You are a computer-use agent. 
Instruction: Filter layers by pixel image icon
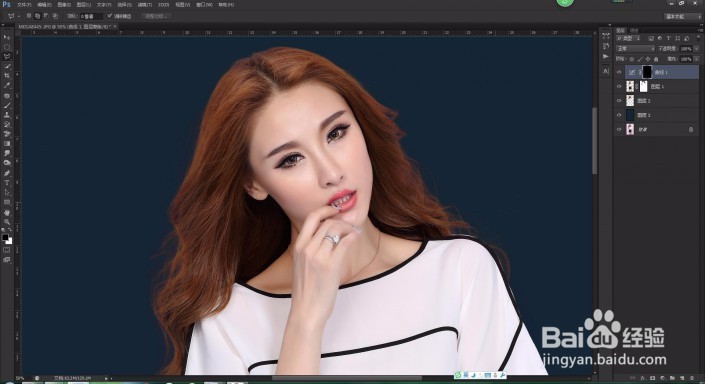651,39
